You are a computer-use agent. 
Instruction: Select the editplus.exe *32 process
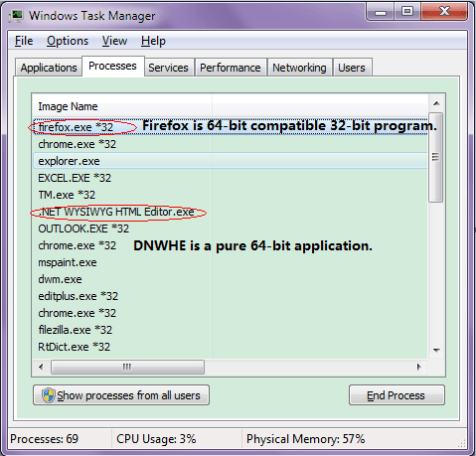pos(231,296)
